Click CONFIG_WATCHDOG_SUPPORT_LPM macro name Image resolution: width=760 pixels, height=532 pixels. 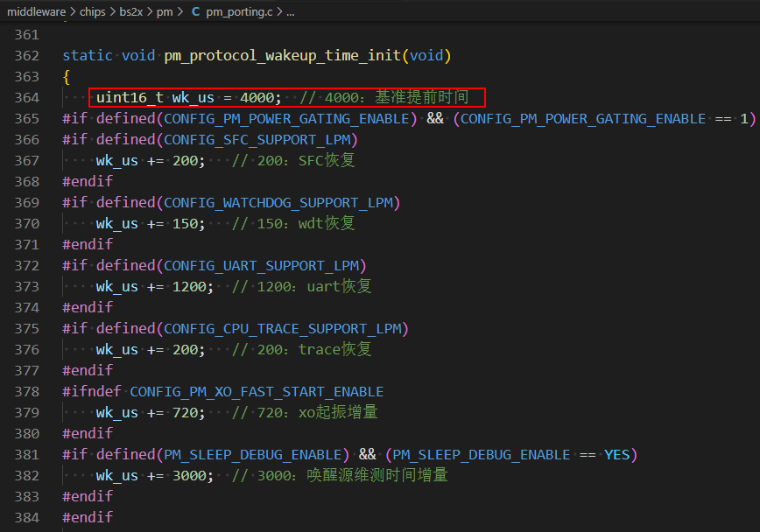click(279, 202)
